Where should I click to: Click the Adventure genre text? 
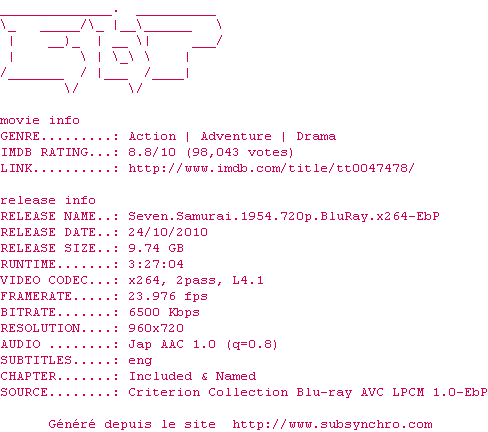tap(236, 136)
